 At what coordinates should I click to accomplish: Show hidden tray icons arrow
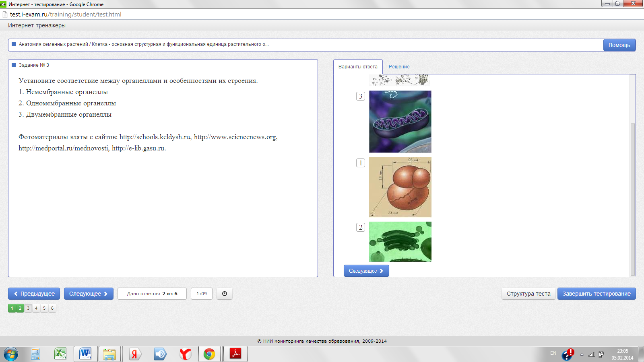[582, 354]
